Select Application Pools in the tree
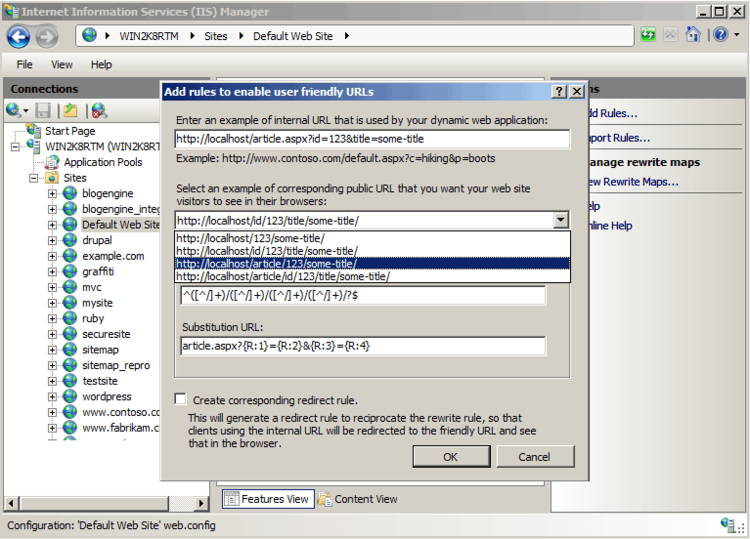This screenshot has width=750, height=539. (x=103, y=162)
